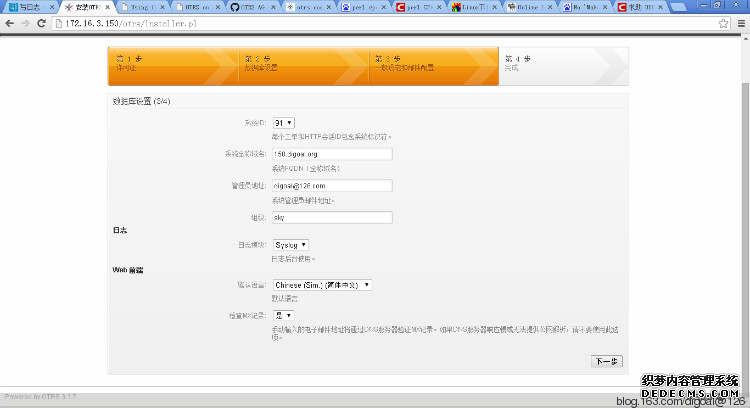This screenshot has height=408, width=750.
Task: Open the 日志模块 Syslog dropdown
Action: click(290, 245)
